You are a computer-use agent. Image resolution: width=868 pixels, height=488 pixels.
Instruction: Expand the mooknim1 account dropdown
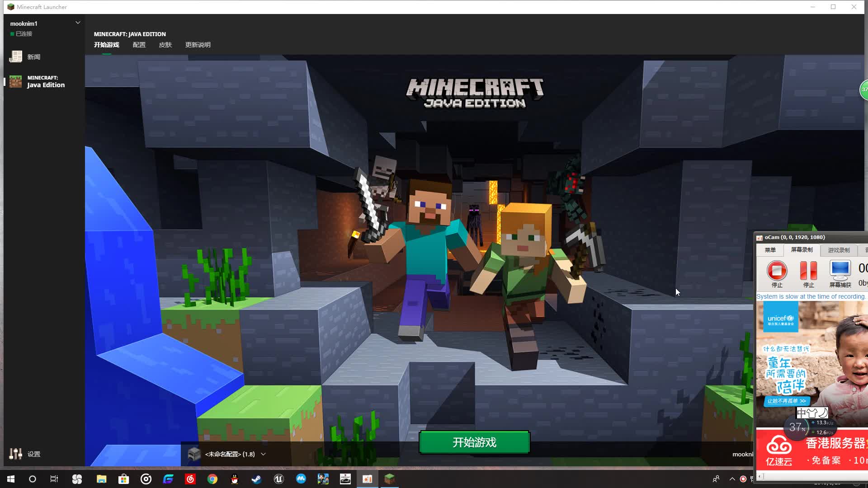[x=78, y=23]
